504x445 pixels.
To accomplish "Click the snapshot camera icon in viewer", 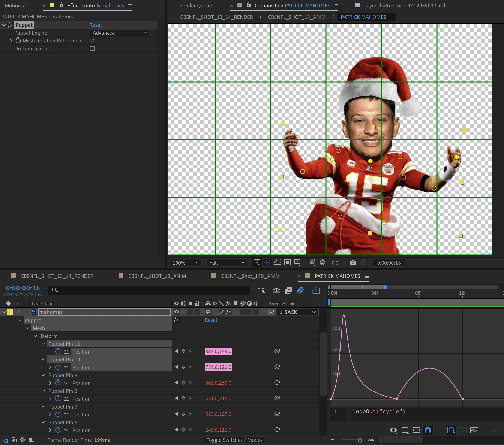I will click(353, 262).
